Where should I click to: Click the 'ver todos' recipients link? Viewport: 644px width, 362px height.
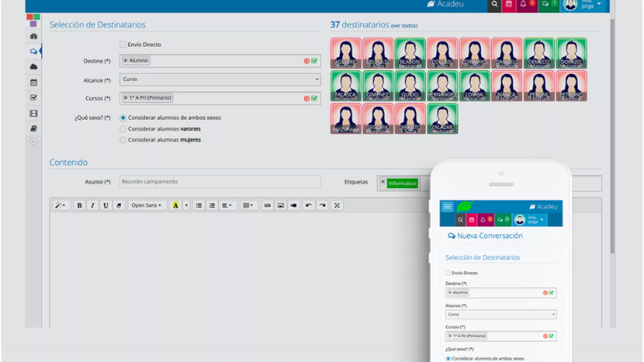pyautogui.click(x=404, y=26)
